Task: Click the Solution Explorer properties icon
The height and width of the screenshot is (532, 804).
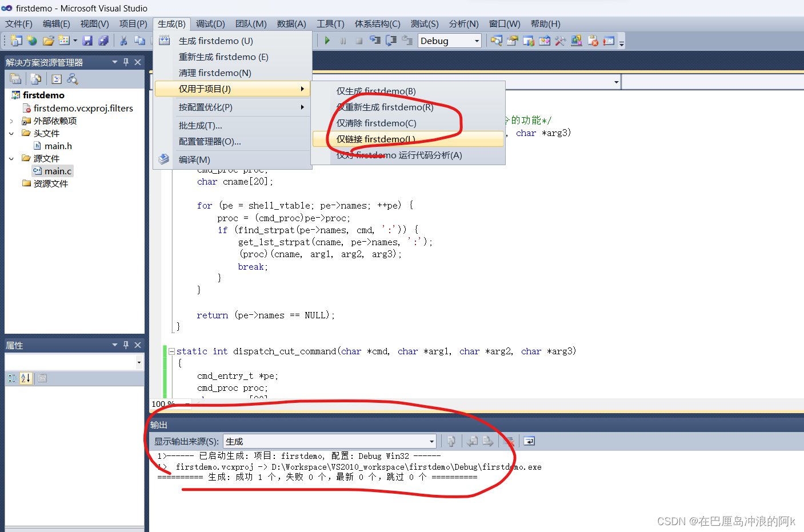Action: pos(15,79)
